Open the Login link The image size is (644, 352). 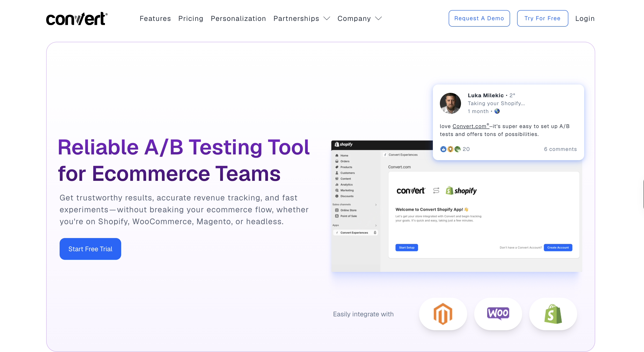click(x=585, y=18)
